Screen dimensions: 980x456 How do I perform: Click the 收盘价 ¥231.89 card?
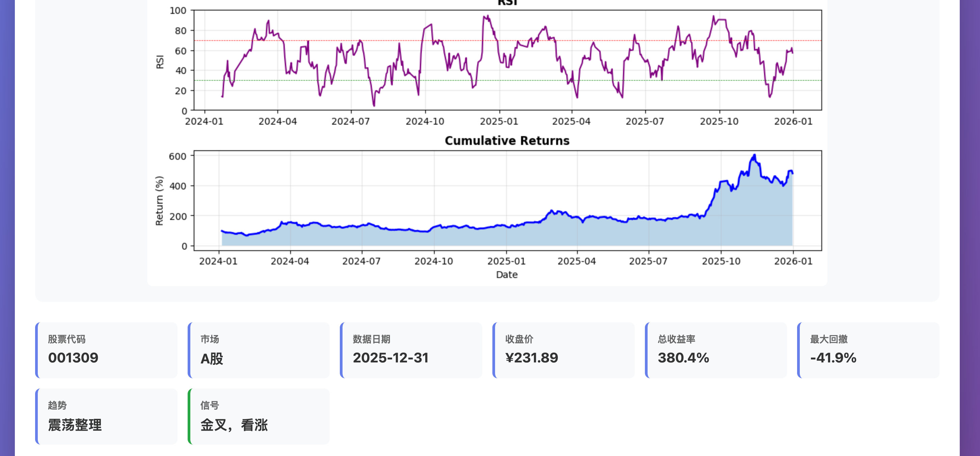564,350
